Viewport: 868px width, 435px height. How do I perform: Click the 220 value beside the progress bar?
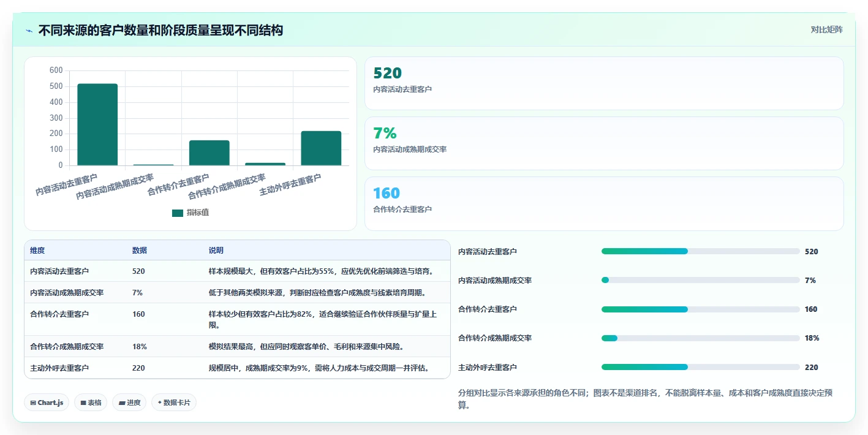coord(812,368)
